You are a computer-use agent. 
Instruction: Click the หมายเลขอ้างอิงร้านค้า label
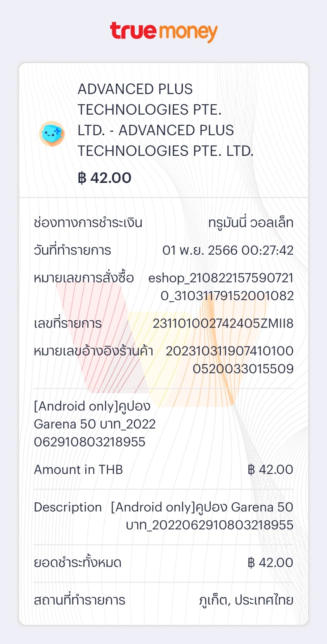pos(94,351)
